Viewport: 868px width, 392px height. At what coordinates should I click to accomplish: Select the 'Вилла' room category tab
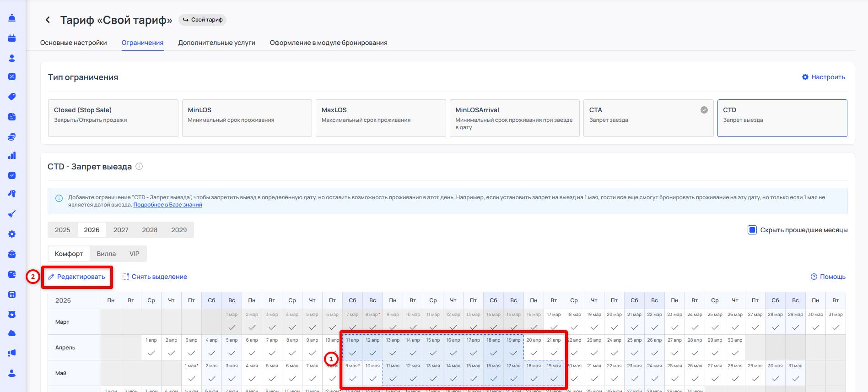point(106,254)
